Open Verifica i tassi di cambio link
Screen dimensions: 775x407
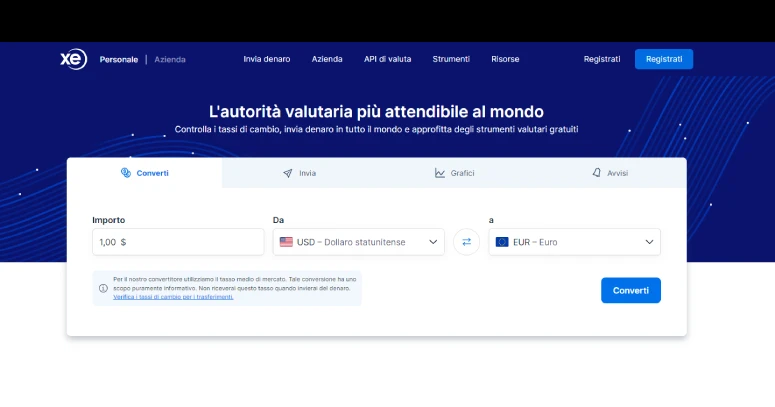pyautogui.click(x=173, y=297)
